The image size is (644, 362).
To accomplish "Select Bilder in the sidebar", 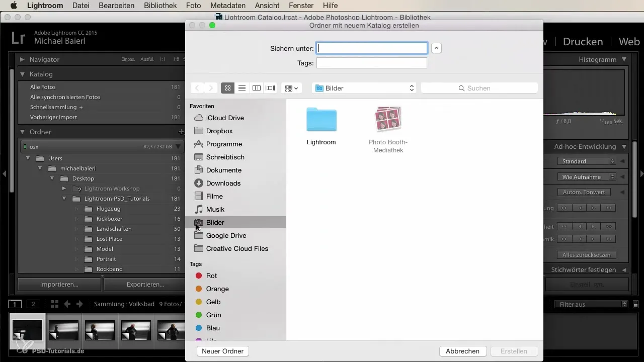I will tap(235, 222).
